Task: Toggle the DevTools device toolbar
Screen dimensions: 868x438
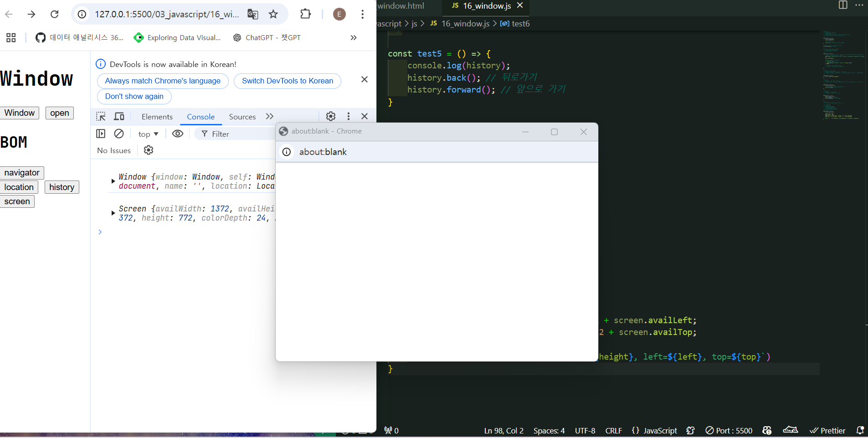Action: [119, 116]
